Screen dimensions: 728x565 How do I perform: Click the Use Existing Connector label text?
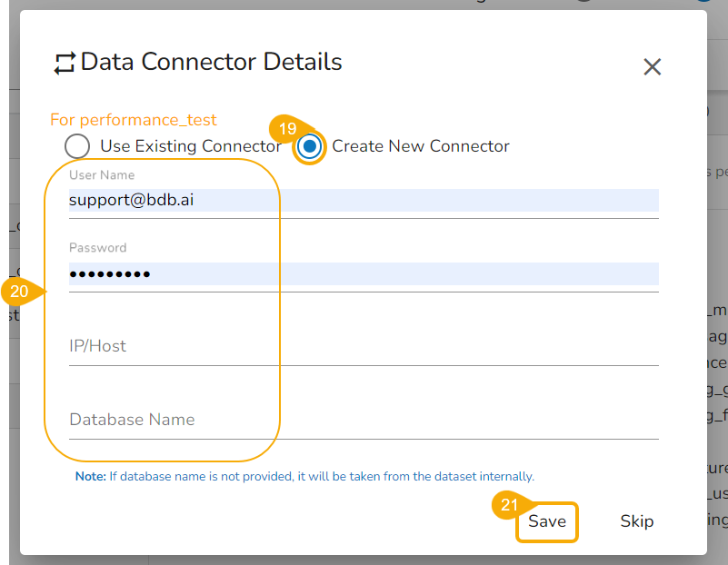tap(191, 146)
